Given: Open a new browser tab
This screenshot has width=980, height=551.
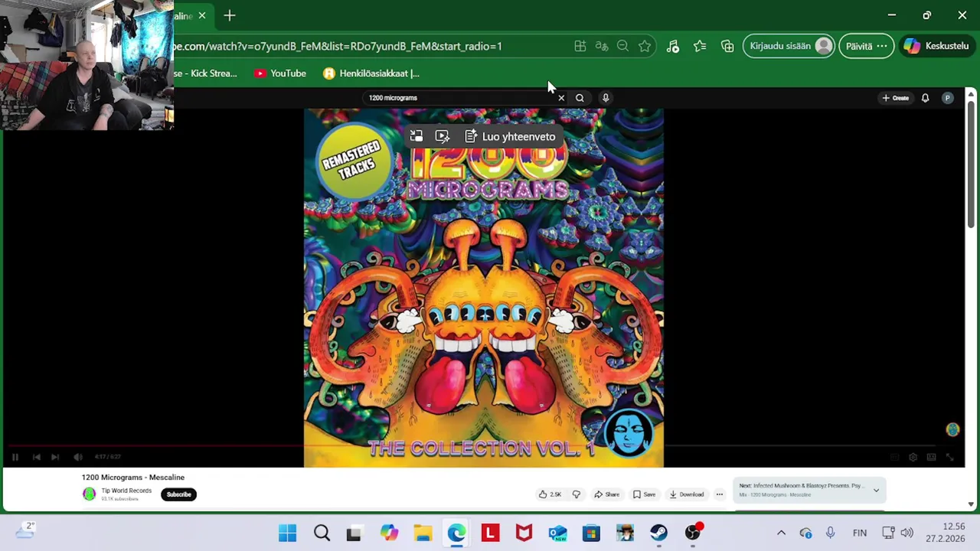Looking at the screenshot, I should [x=230, y=15].
